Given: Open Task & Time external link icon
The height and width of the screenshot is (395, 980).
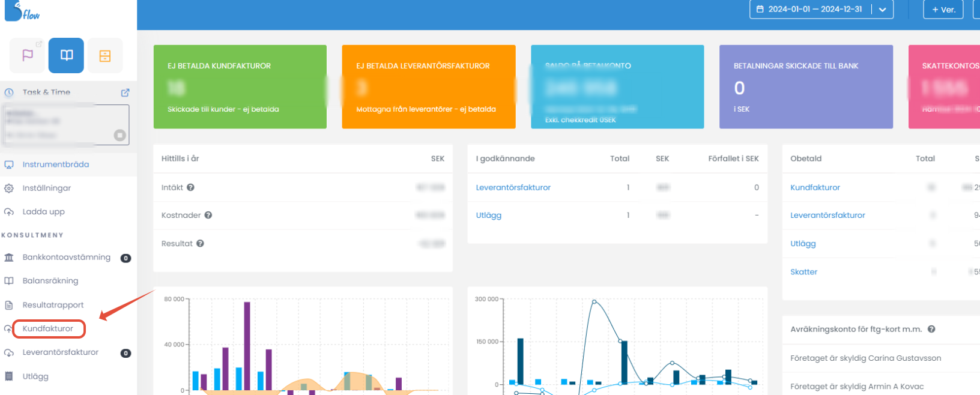Looking at the screenshot, I should point(125,92).
